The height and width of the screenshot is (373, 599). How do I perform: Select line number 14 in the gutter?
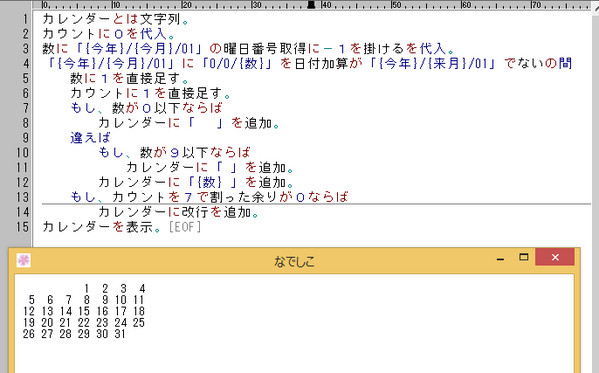[22, 212]
